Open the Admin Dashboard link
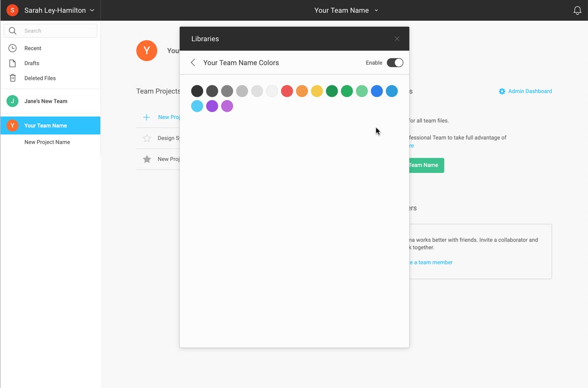Image resolution: width=588 pixels, height=388 pixels. tap(529, 91)
